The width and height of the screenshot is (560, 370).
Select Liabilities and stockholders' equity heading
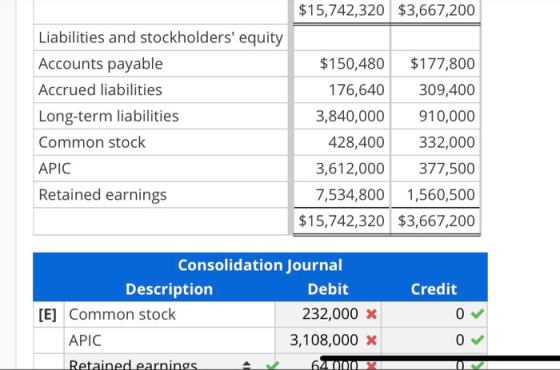pos(161,38)
